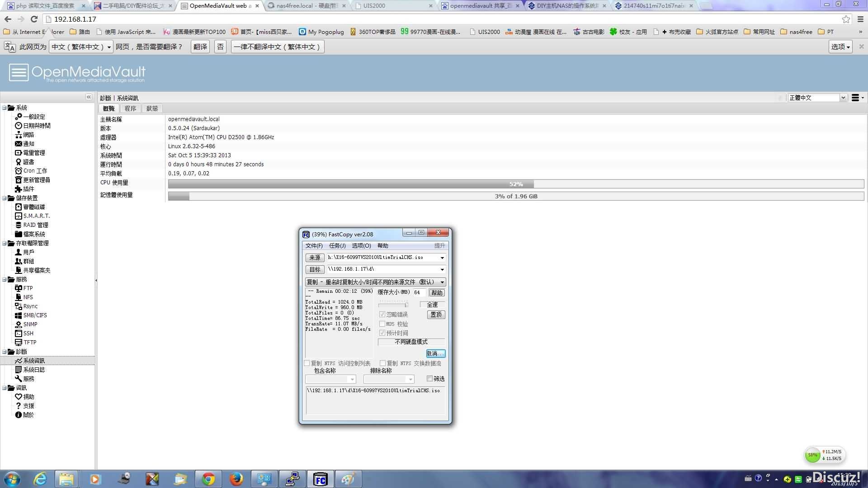
Task: Open FTP service item
Action: click(24, 288)
